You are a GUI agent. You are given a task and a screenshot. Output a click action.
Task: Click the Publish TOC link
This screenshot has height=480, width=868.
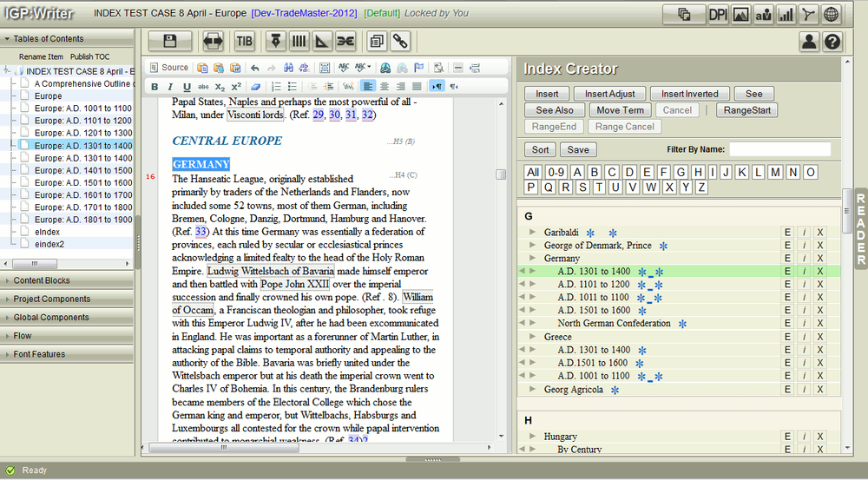tap(89, 56)
